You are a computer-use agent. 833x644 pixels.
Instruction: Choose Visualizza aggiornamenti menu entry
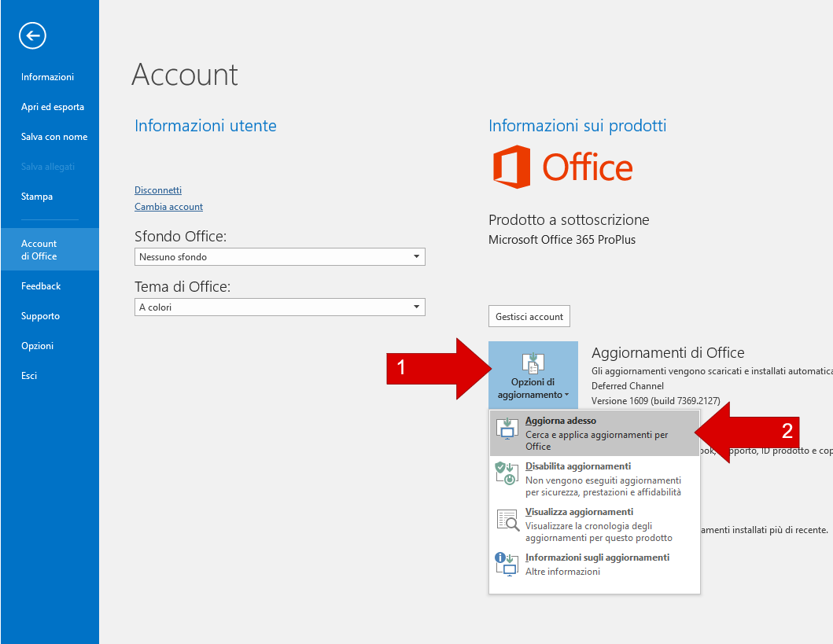pyautogui.click(x=594, y=524)
